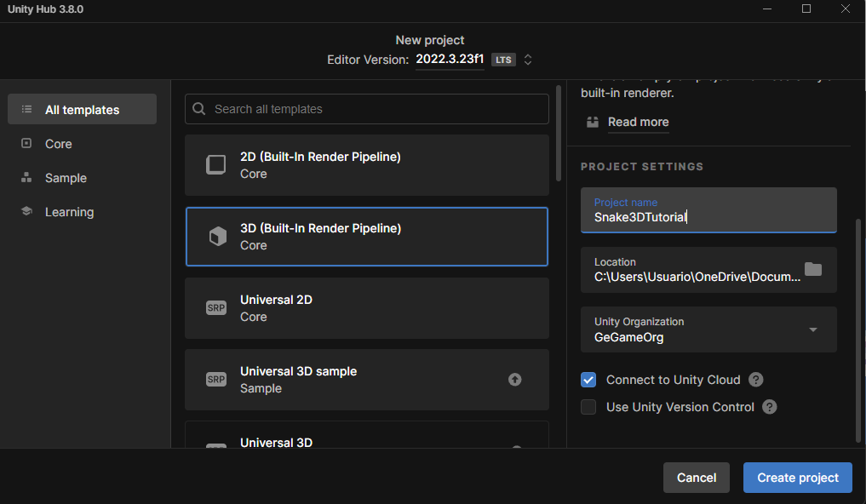Open the Editor Version selector arrows
This screenshot has width=866, height=504.
click(x=528, y=60)
